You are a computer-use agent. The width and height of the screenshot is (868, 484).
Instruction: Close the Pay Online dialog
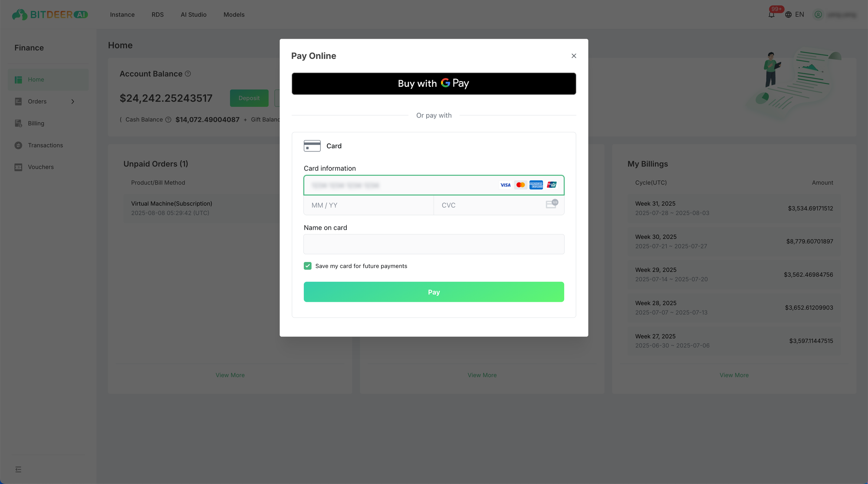[574, 56]
